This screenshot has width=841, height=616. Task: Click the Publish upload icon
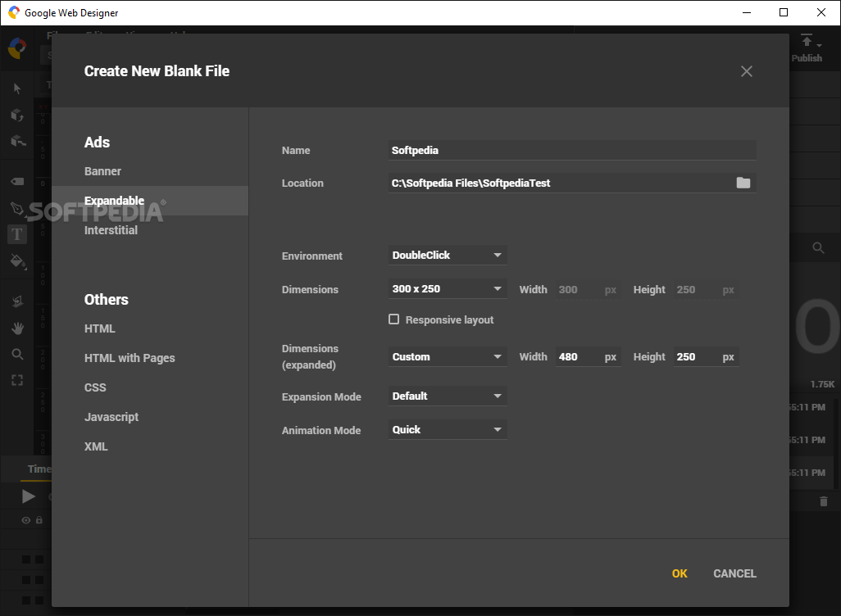[x=807, y=41]
